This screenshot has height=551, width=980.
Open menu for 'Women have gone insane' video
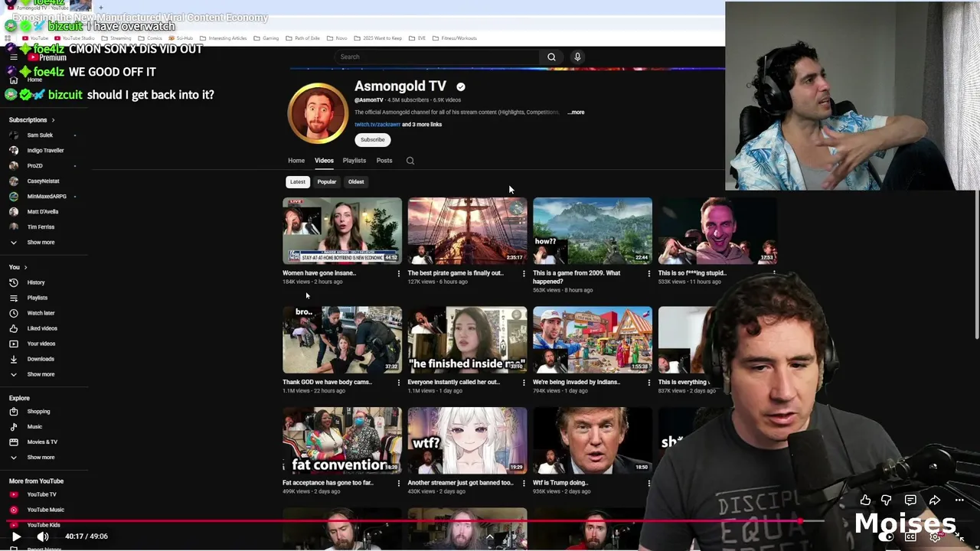click(398, 273)
